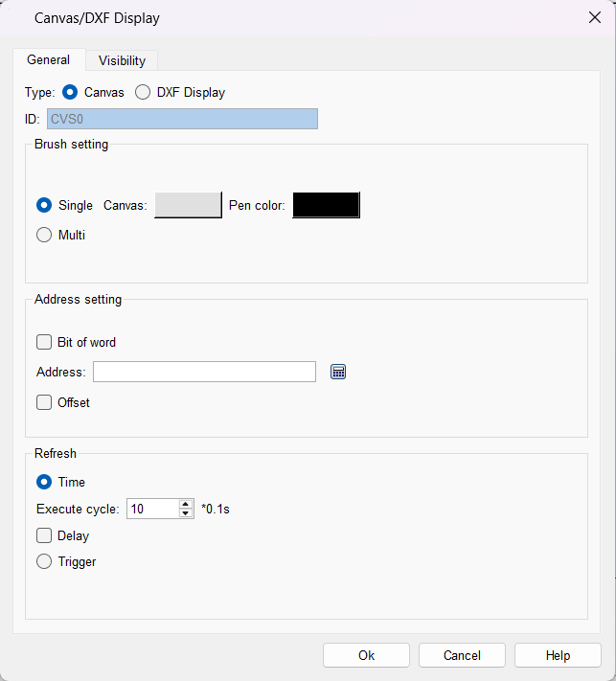This screenshot has width=616, height=681.
Task: Open the address keypad calculator icon
Action: pos(337,372)
